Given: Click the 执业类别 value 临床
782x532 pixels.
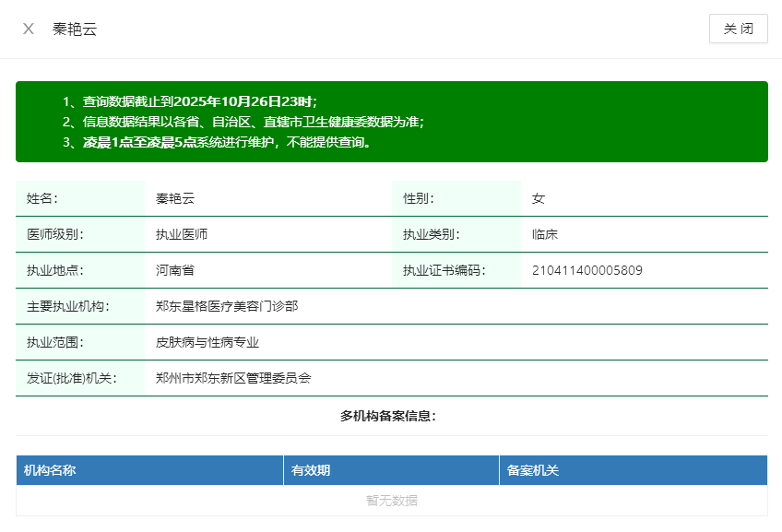Looking at the screenshot, I should click(545, 234).
